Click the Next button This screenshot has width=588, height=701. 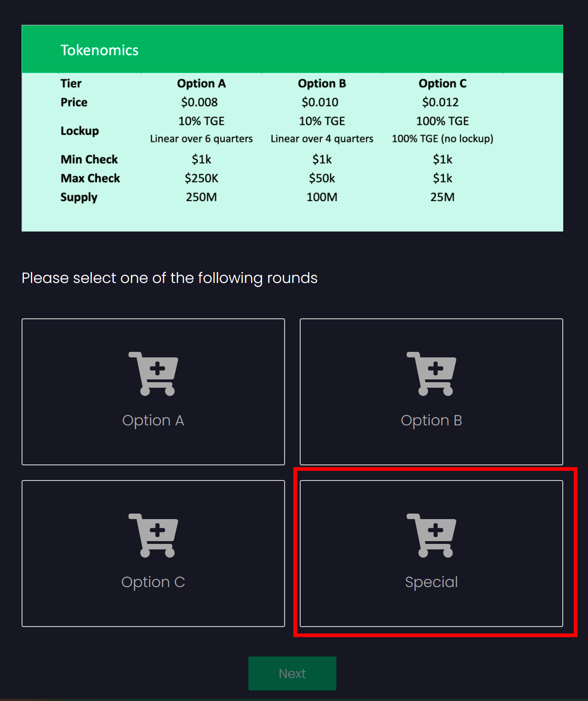[x=292, y=673]
